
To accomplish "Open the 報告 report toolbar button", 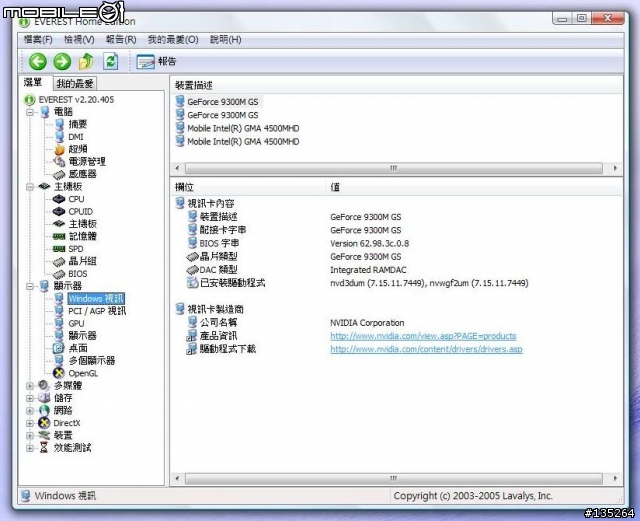I will coord(156,62).
